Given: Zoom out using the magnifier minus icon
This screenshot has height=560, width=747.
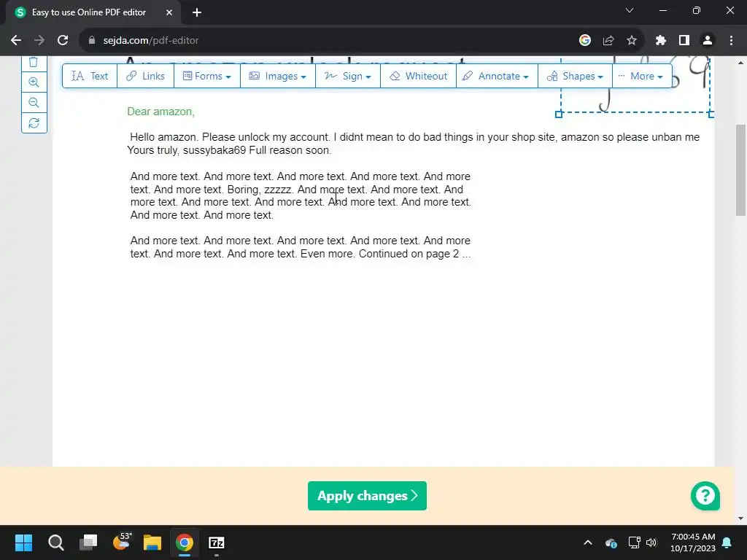Looking at the screenshot, I should (x=34, y=102).
